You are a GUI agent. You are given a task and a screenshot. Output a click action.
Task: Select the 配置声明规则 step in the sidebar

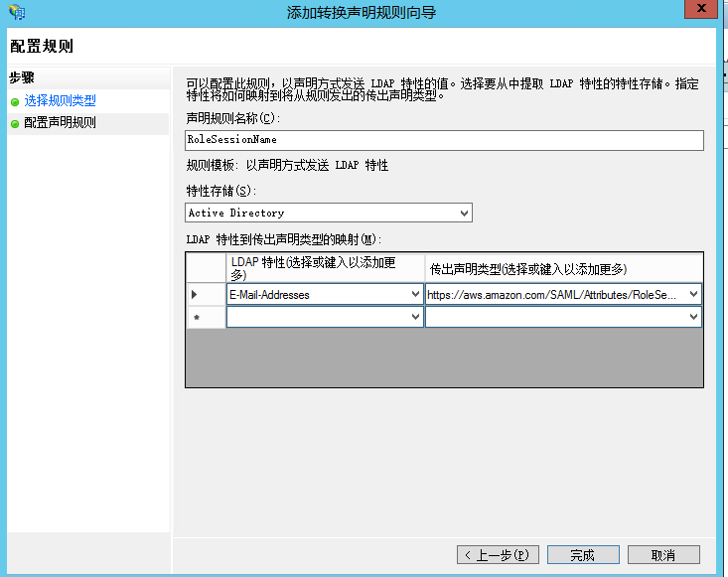tap(60, 123)
